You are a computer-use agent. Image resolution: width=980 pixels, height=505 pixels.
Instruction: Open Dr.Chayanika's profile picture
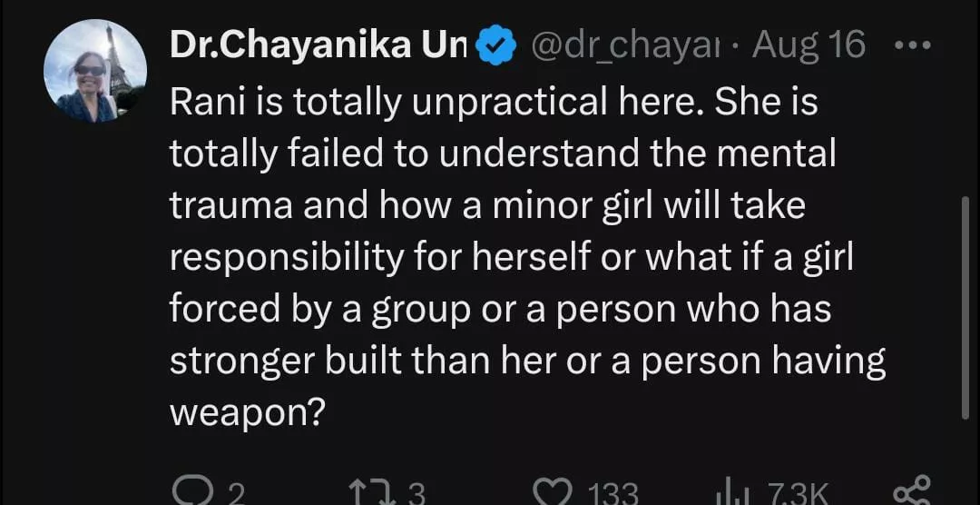tap(95, 71)
